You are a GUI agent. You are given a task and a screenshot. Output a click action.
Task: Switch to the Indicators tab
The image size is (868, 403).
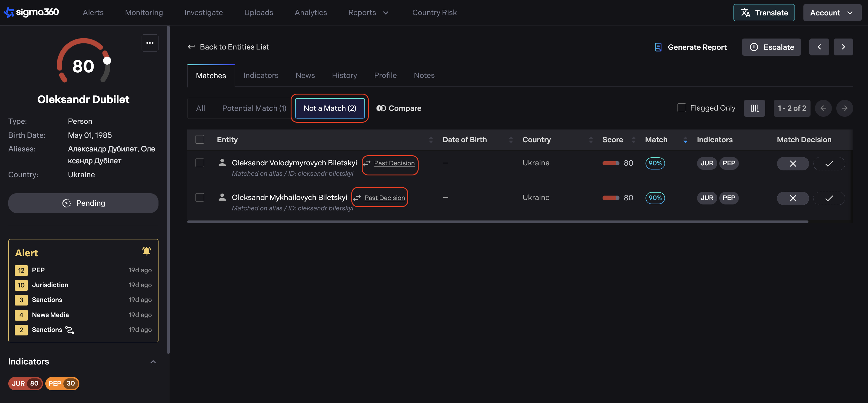coord(260,75)
